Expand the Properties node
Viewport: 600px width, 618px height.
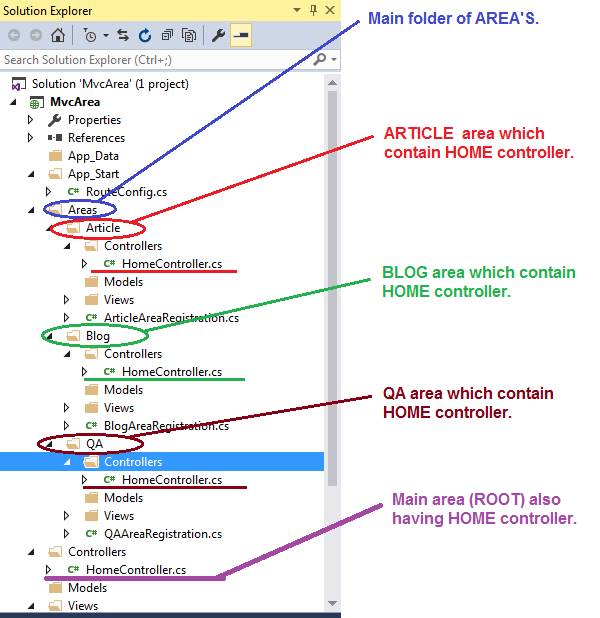30,119
